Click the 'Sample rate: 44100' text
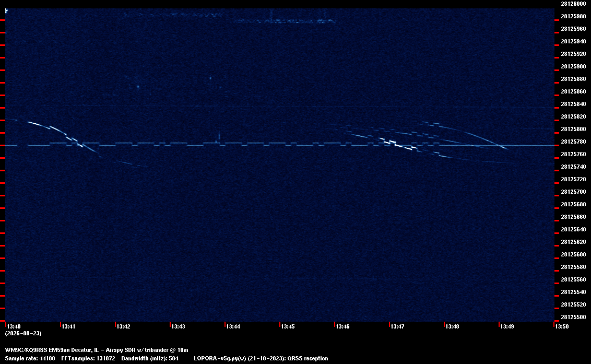The height and width of the screenshot is (364, 591). (30, 358)
